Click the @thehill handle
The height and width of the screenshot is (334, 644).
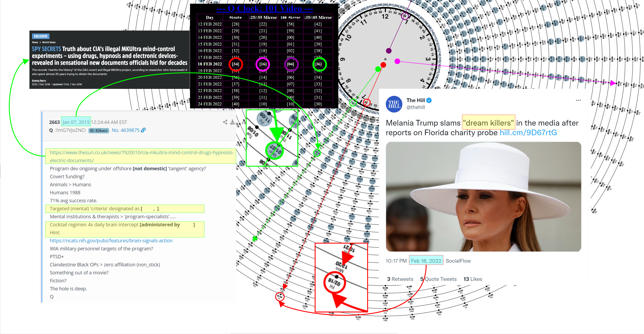(416, 107)
